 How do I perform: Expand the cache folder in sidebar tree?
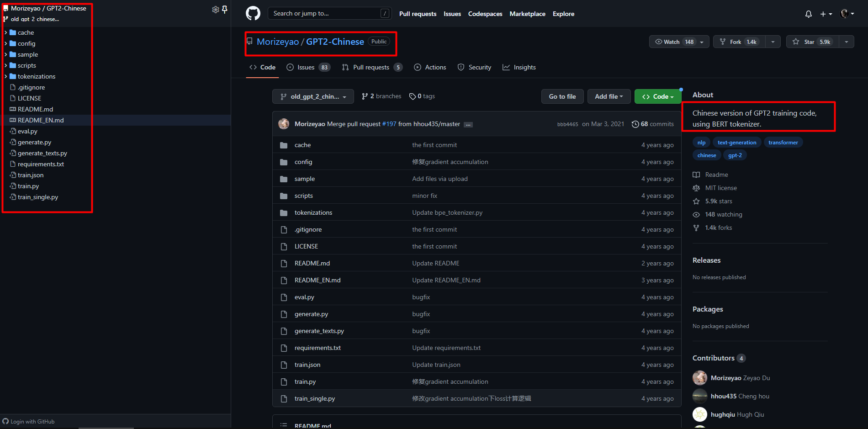tap(5, 32)
